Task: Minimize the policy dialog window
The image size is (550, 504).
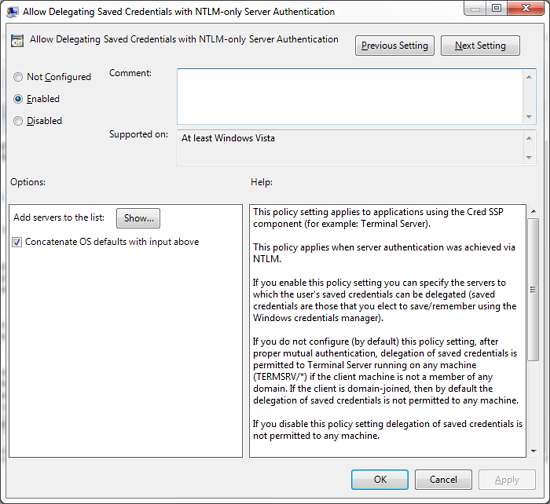Action: [x=475, y=8]
